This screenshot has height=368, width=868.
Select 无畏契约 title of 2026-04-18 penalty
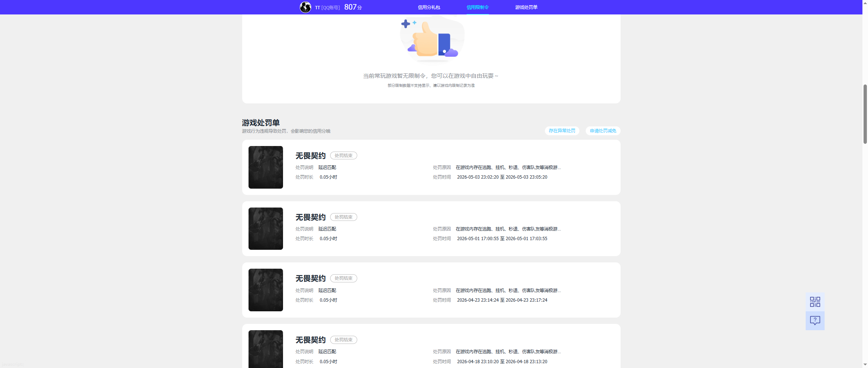pyautogui.click(x=310, y=340)
